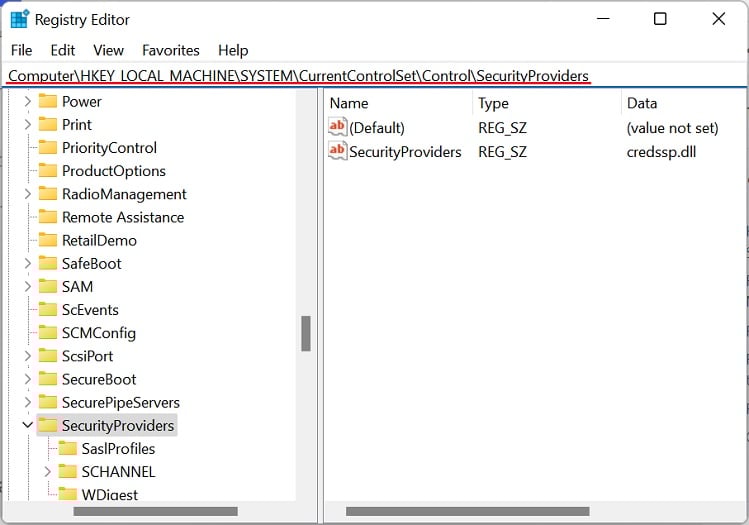Minimize the Registry Editor window

(603, 19)
